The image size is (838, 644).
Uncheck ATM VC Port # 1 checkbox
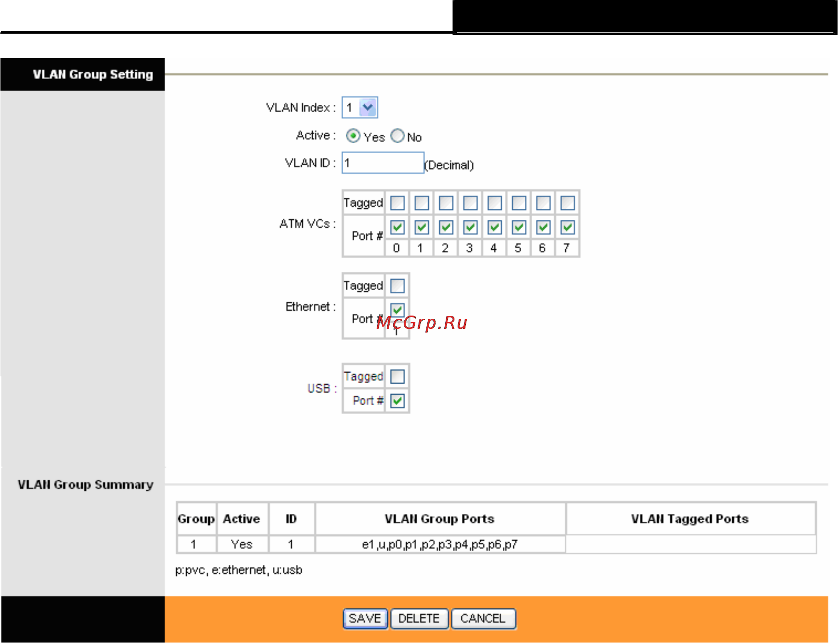[x=422, y=227]
